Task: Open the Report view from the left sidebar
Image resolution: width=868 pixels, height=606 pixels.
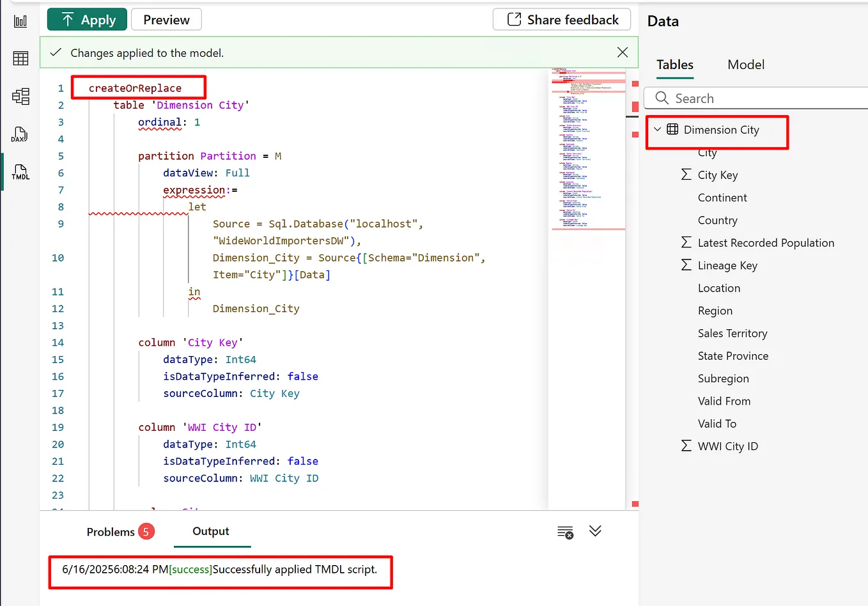Action: point(20,20)
